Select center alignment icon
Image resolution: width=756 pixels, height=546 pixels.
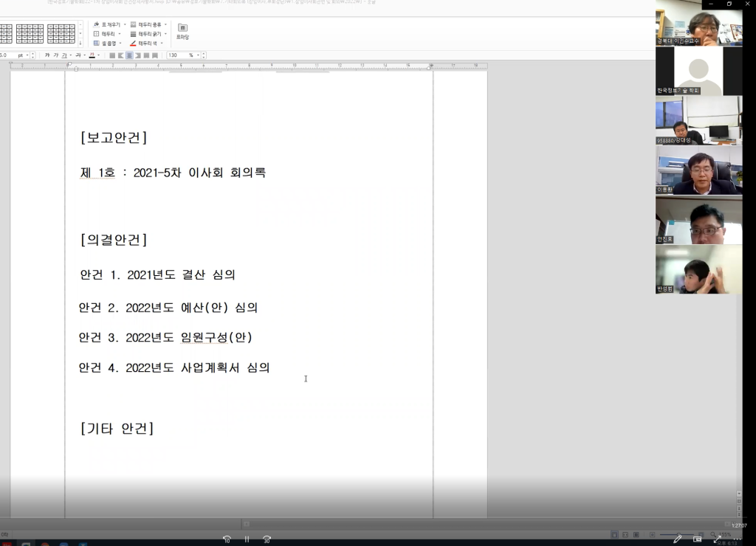(129, 55)
